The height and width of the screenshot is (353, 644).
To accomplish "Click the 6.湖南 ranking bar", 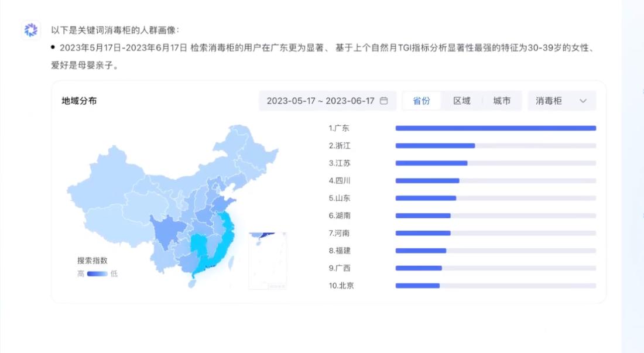I will point(496,215).
